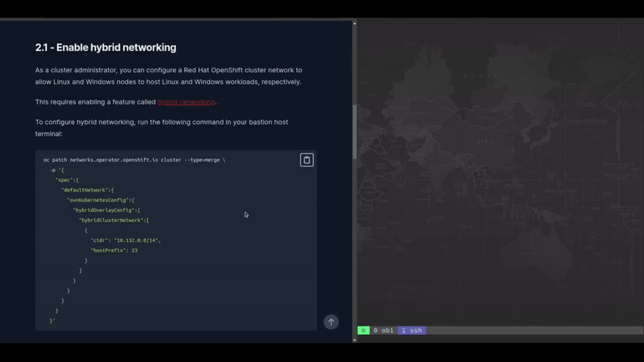Switch to tmux window 0 ob1
644x362 pixels.
pos(383,330)
